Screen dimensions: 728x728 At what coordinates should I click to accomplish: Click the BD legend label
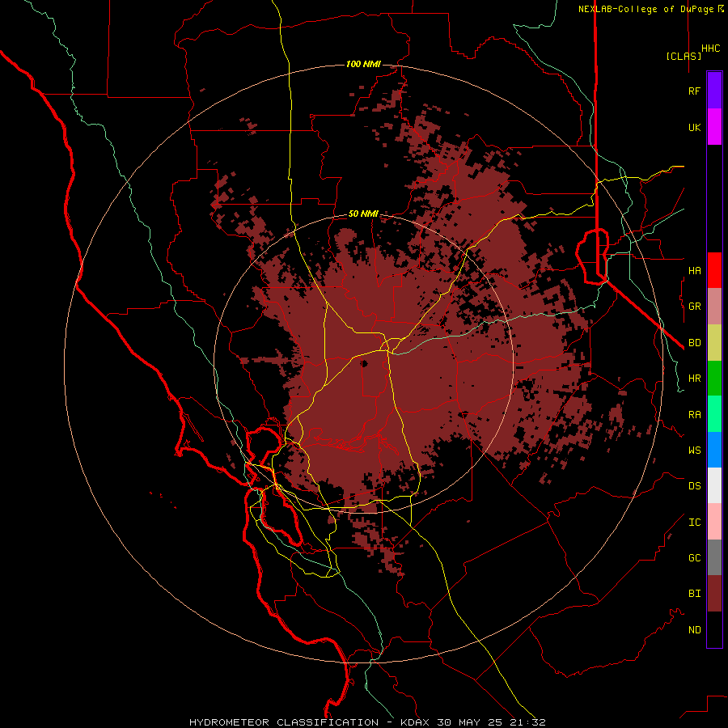point(694,343)
